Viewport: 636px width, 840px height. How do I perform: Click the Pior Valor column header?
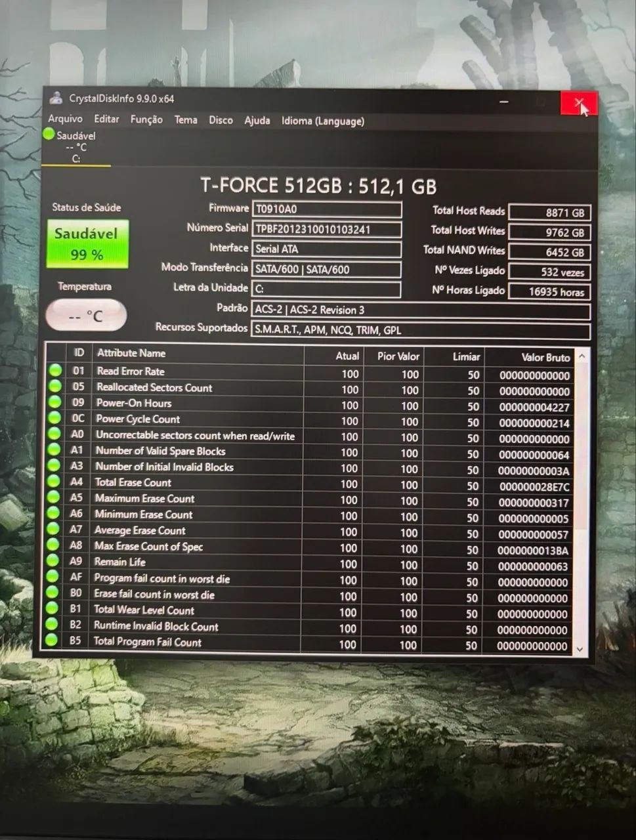394,356
